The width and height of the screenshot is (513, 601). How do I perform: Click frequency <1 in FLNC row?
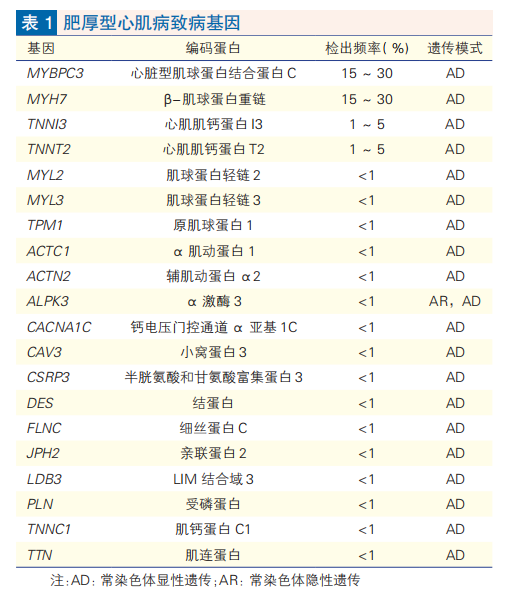click(366, 428)
